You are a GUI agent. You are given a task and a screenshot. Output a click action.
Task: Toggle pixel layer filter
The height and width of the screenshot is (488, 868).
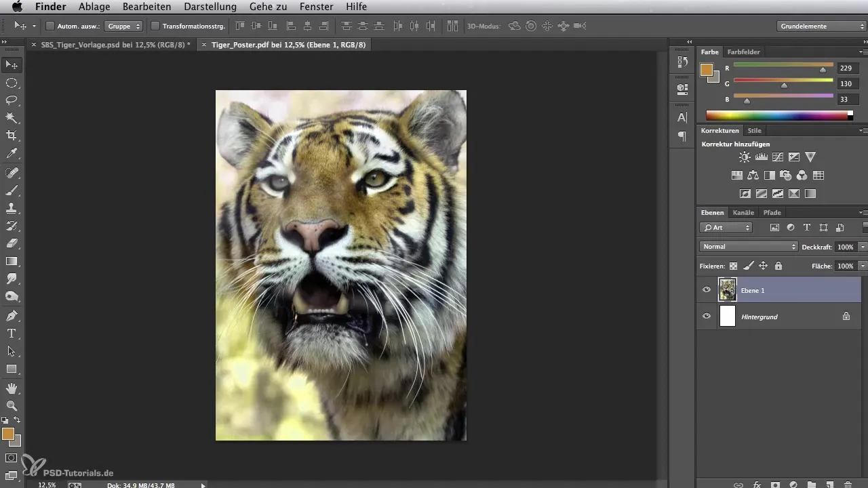(774, 228)
